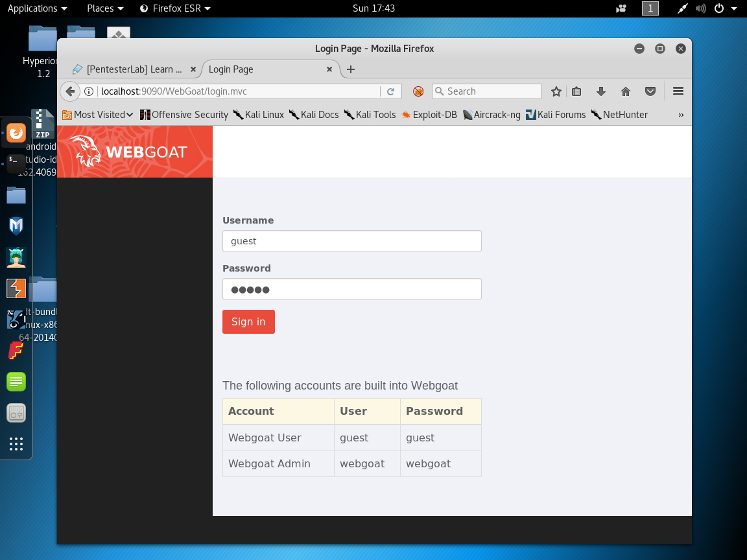Save the page to Pocket
This screenshot has height=560, width=747.
click(650, 91)
